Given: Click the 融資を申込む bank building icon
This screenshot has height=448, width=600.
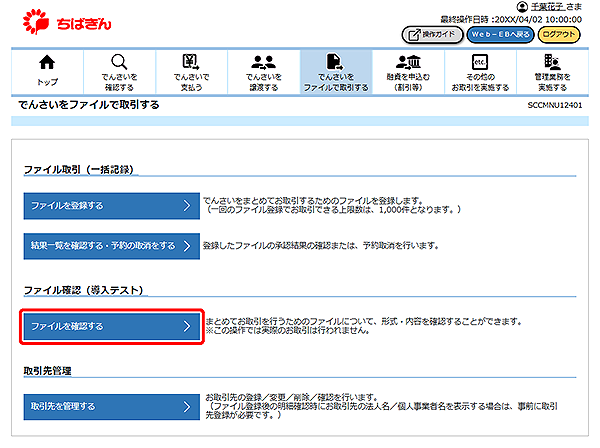Looking at the screenshot, I should [410, 61].
